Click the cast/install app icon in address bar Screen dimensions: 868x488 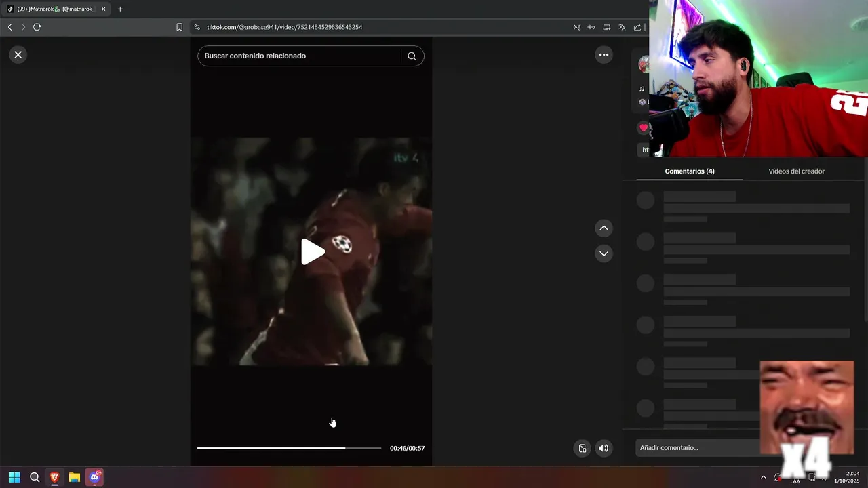pyautogui.click(x=607, y=27)
